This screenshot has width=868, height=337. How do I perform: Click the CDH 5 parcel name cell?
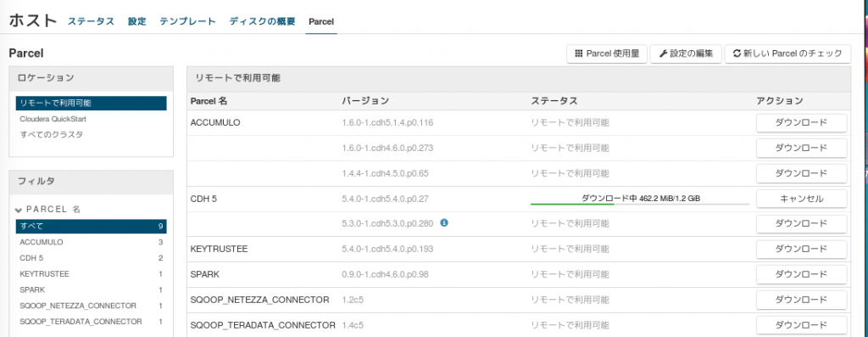point(203,199)
